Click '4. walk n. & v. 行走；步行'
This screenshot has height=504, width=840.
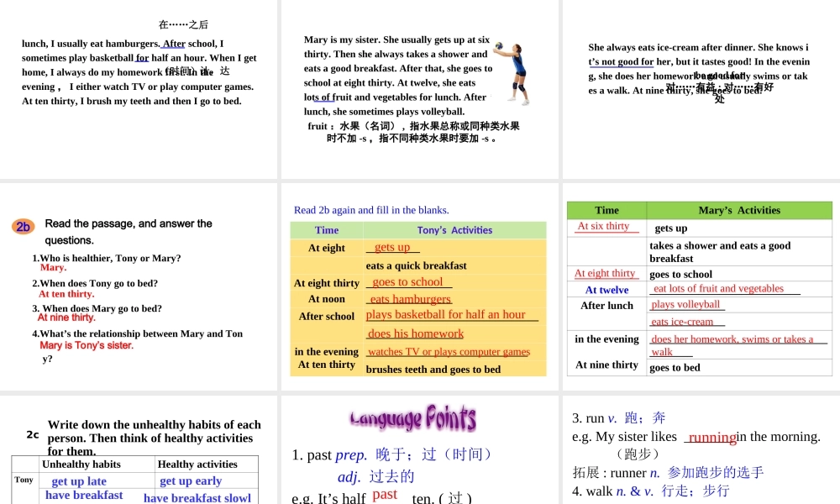coord(650,491)
